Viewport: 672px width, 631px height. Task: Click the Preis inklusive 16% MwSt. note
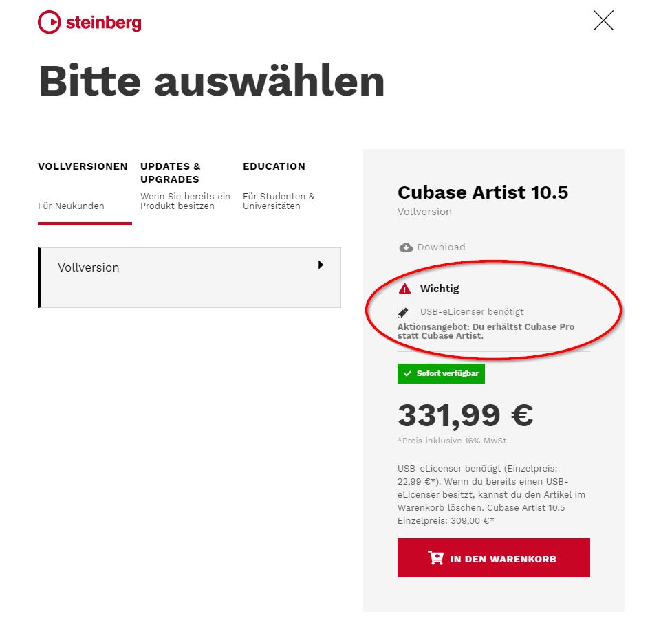tap(453, 441)
